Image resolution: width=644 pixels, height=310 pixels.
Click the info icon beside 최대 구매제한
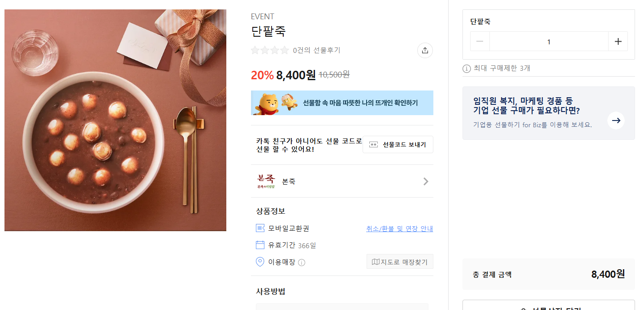point(467,69)
